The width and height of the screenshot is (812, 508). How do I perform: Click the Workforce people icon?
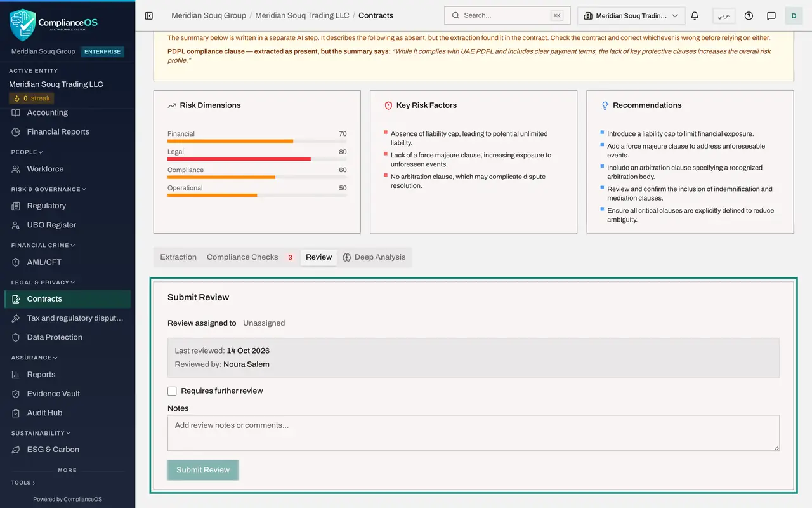point(16,169)
